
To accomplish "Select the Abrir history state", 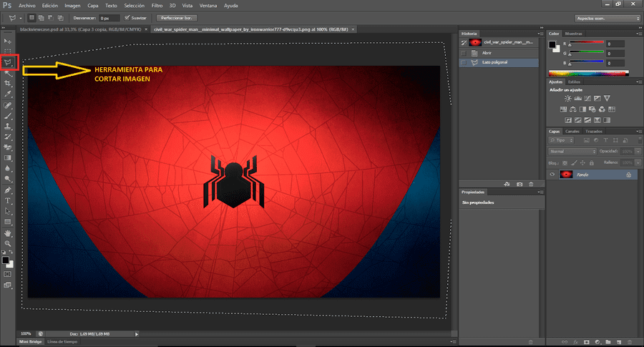I will point(499,53).
